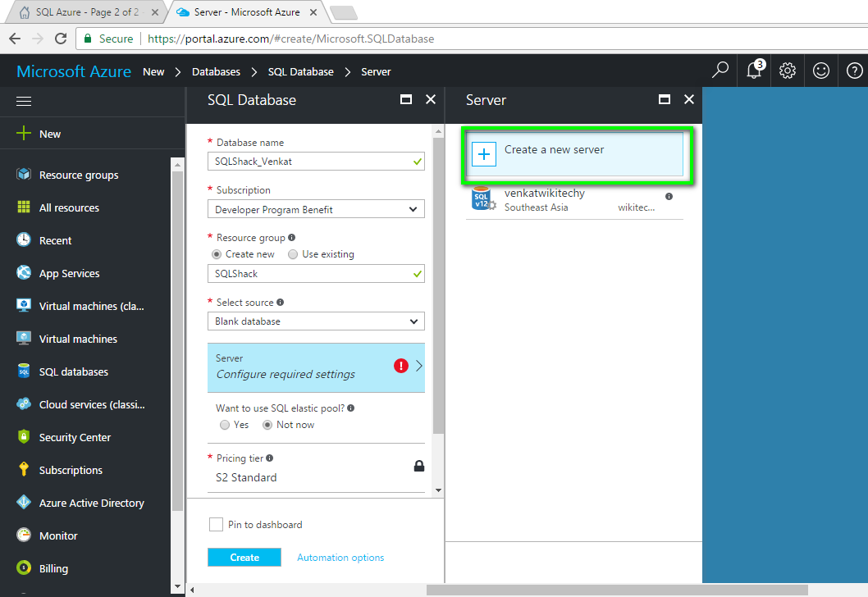Open the portal search magnifier icon
The image size is (868, 597).
(720, 71)
